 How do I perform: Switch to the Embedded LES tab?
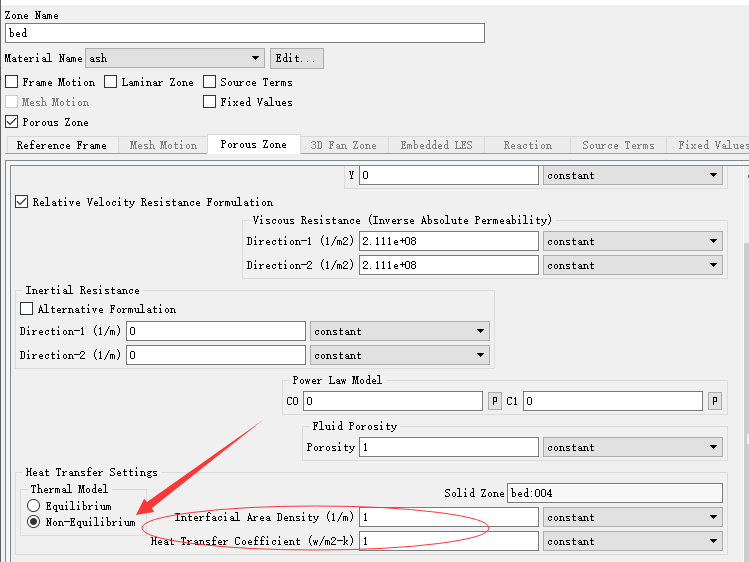pyautogui.click(x=436, y=145)
